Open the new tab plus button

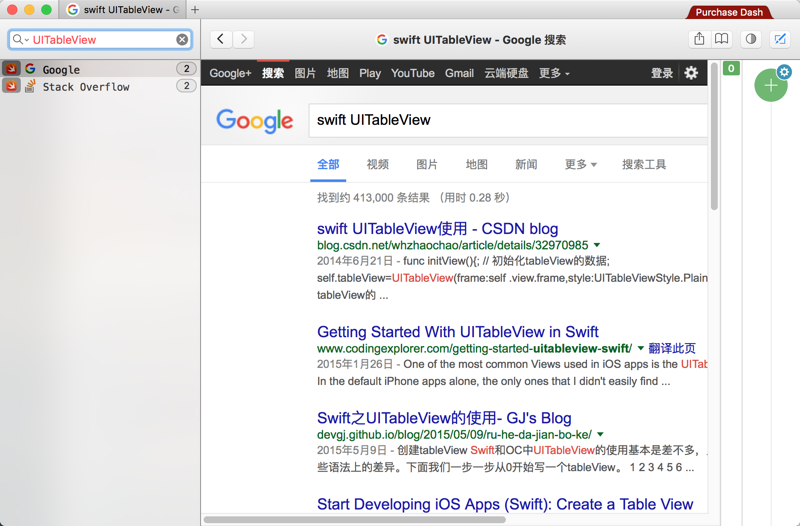195,10
